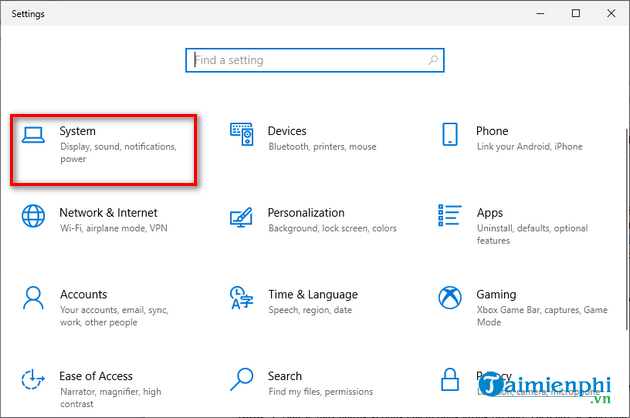Click the System laptop icon

[34, 134]
